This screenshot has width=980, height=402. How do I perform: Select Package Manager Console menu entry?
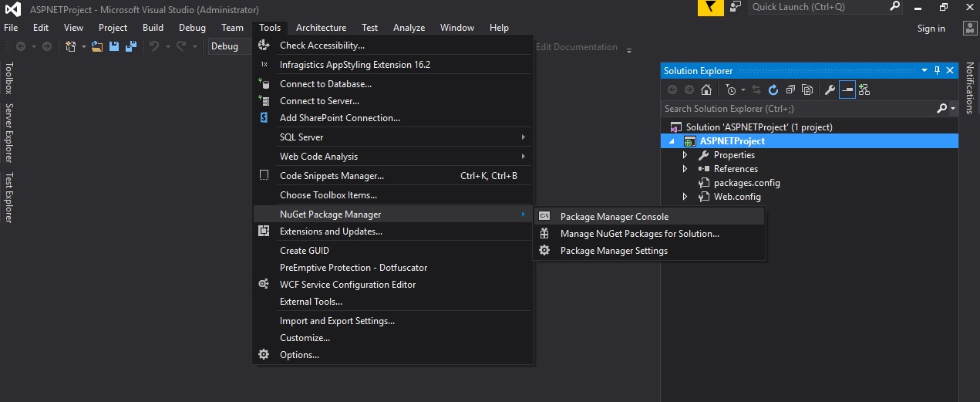[x=614, y=217]
